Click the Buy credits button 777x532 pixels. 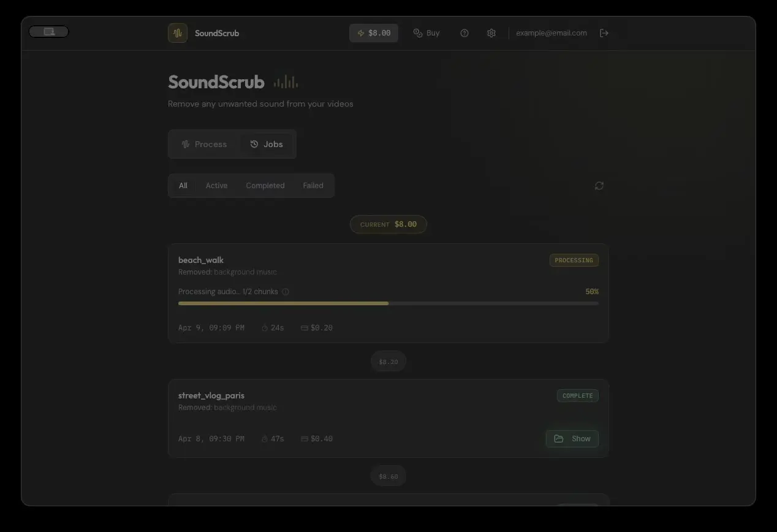(x=426, y=33)
